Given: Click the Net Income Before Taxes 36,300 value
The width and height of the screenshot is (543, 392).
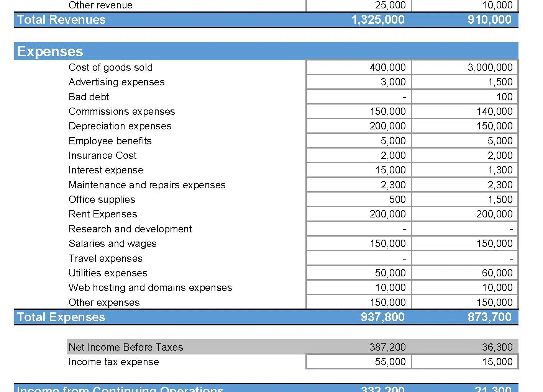Looking at the screenshot, I should click(x=497, y=347).
